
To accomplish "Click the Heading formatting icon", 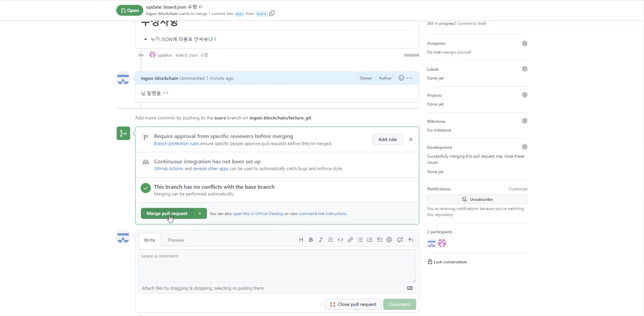I will click(301, 240).
